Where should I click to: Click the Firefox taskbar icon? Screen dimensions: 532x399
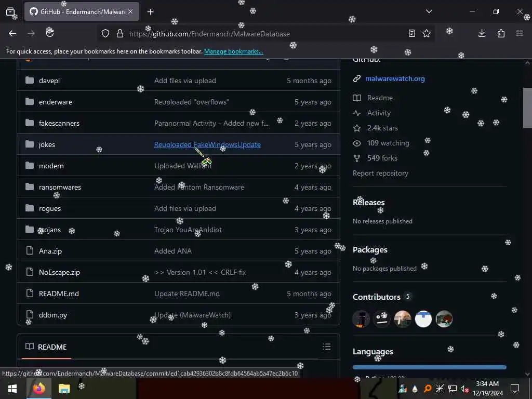tap(38, 389)
